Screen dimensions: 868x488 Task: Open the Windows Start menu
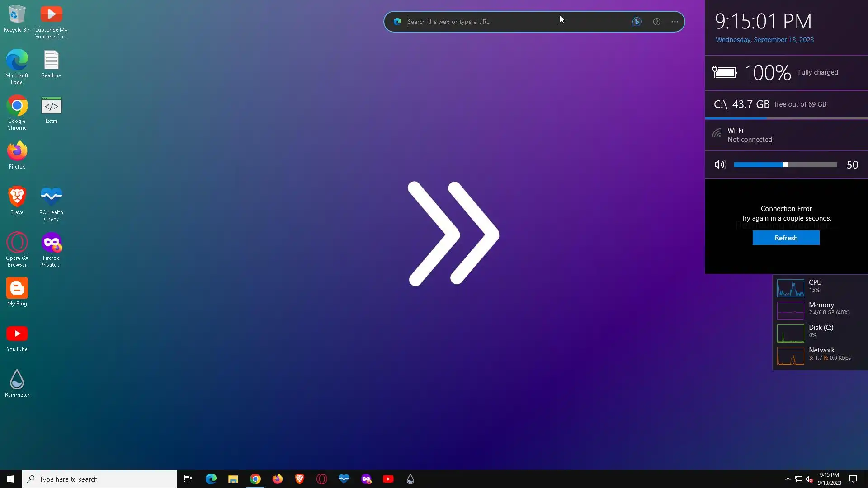[x=11, y=479]
